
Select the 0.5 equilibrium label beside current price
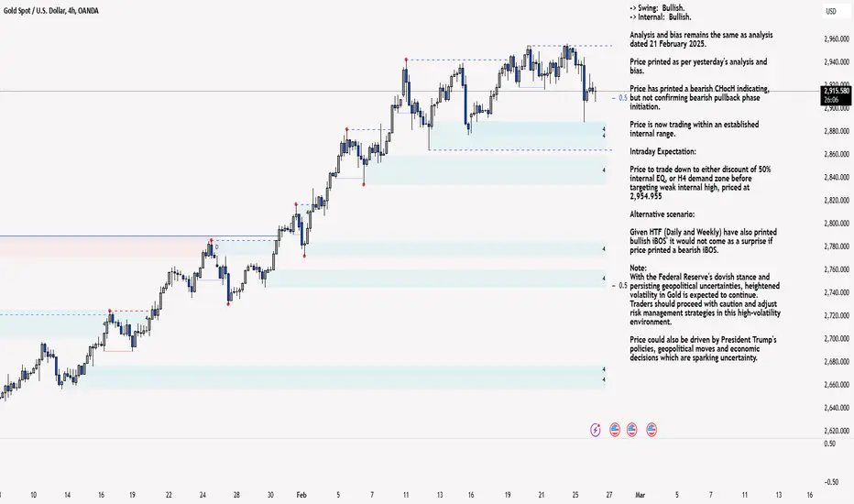622,98
